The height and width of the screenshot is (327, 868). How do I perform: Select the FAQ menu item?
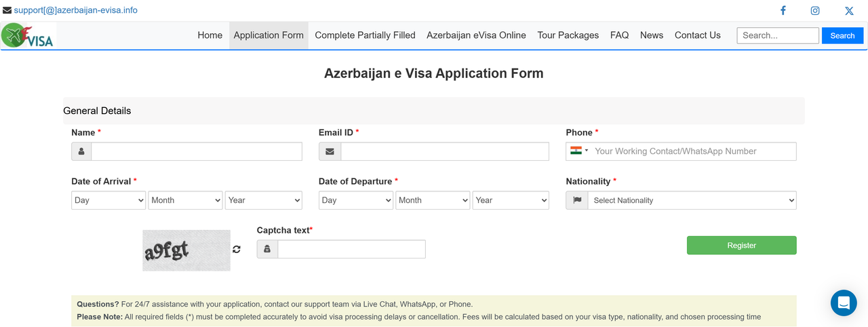point(619,35)
